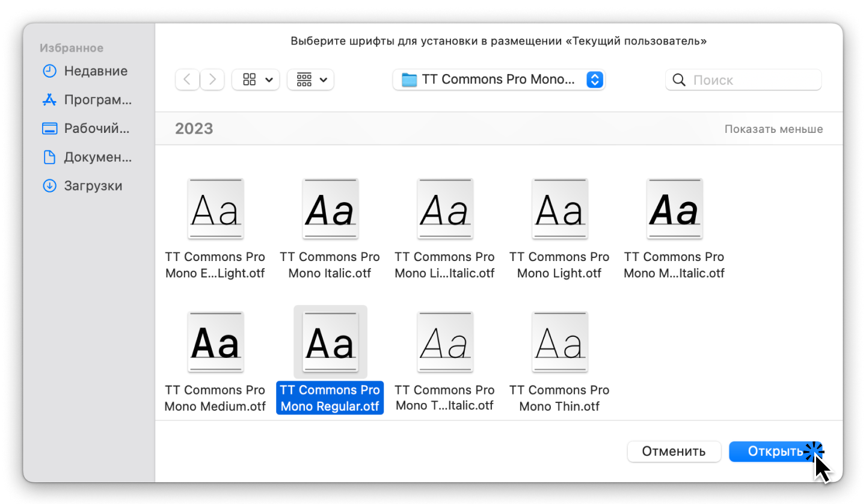
Task: Go forward with the right chevron button
Action: click(212, 79)
